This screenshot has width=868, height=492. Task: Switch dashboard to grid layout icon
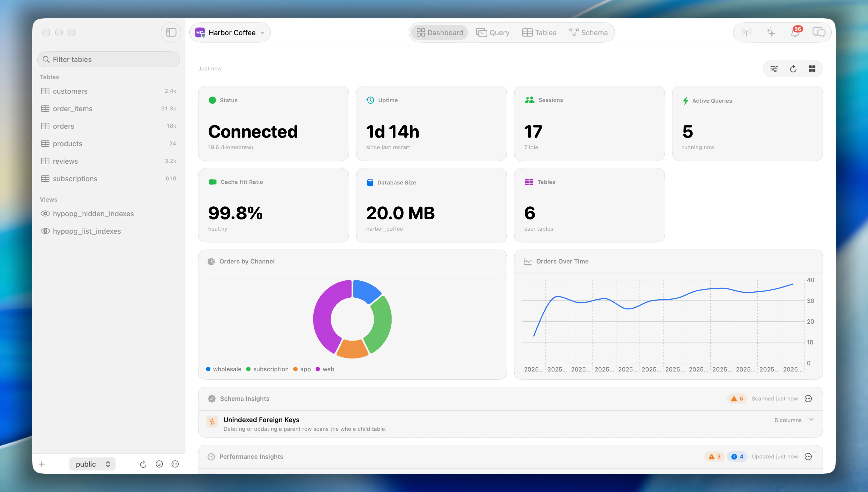click(x=812, y=69)
